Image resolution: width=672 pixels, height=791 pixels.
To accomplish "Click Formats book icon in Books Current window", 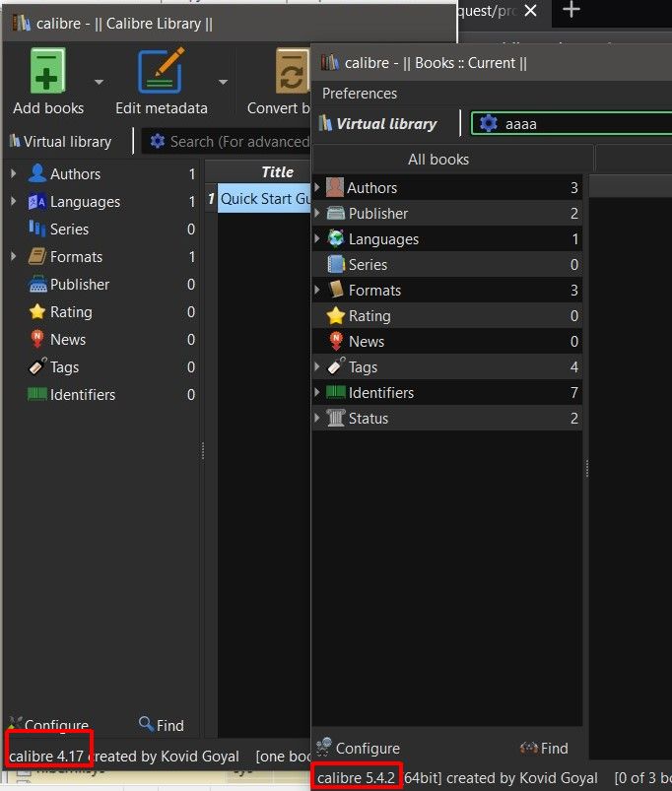I will [x=336, y=290].
